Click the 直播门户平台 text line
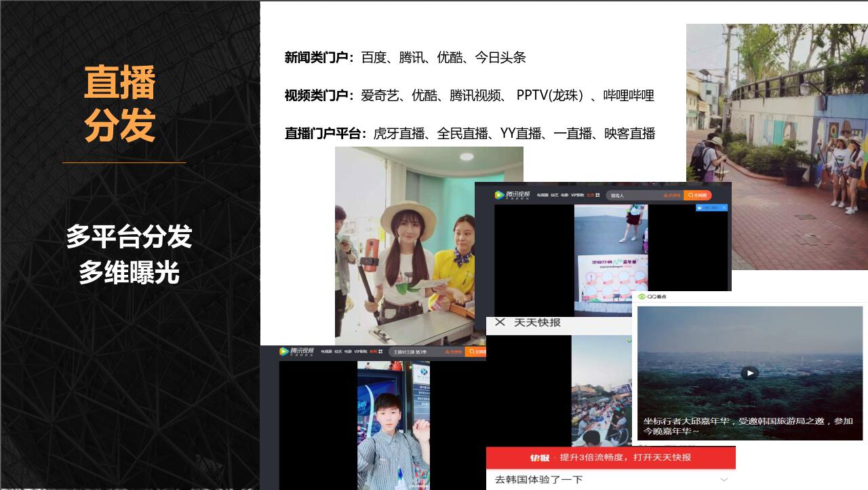The width and height of the screenshot is (868, 490). click(x=470, y=134)
